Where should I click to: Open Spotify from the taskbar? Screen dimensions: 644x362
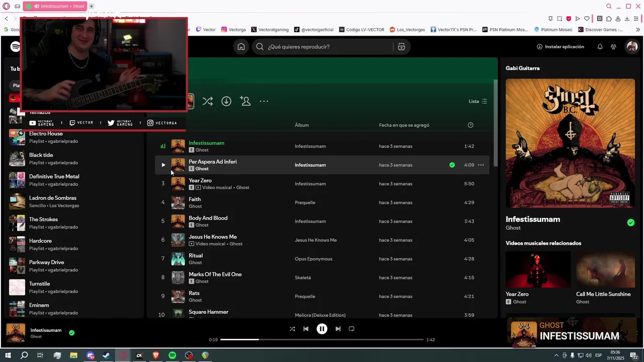coord(172,355)
